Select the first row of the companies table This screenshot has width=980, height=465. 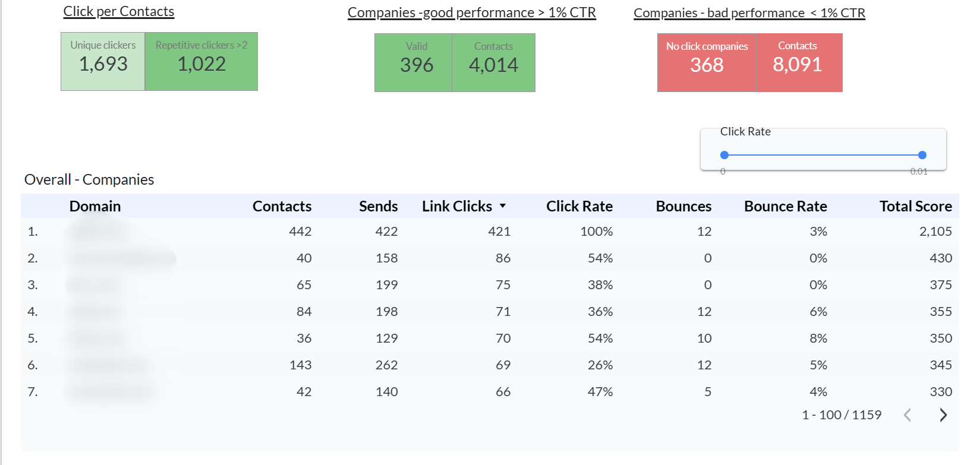point(416,232)
